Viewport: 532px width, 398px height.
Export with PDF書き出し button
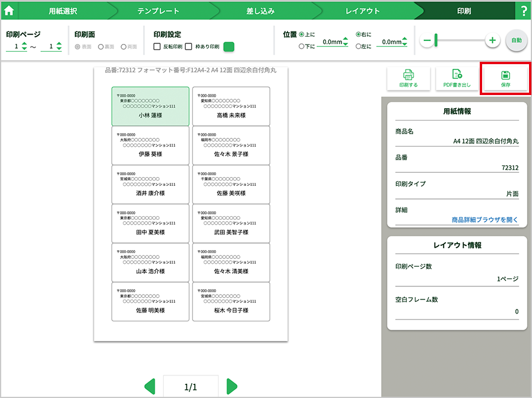coord(457,78)
